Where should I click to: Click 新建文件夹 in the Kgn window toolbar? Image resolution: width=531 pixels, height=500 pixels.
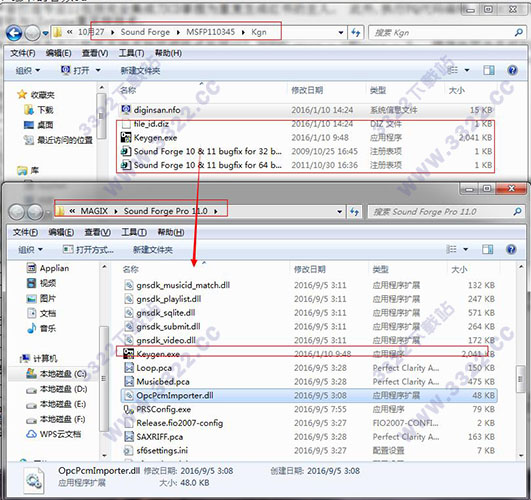[140, 70]
